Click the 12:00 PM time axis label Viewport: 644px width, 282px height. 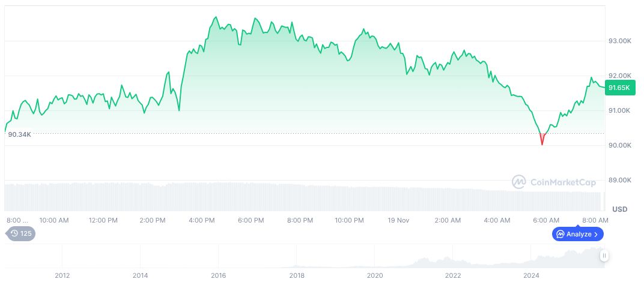103,220
